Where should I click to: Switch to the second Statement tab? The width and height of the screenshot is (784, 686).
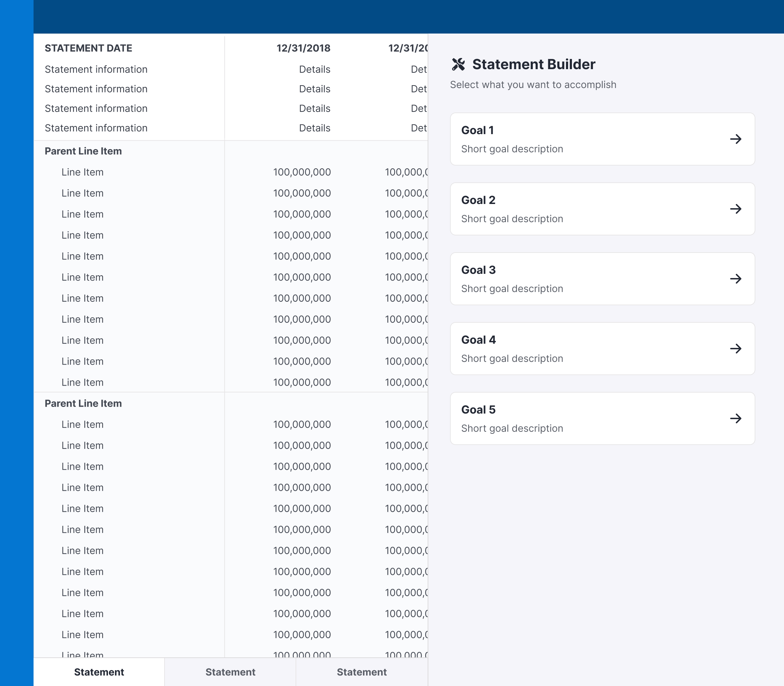click(230, 672)
